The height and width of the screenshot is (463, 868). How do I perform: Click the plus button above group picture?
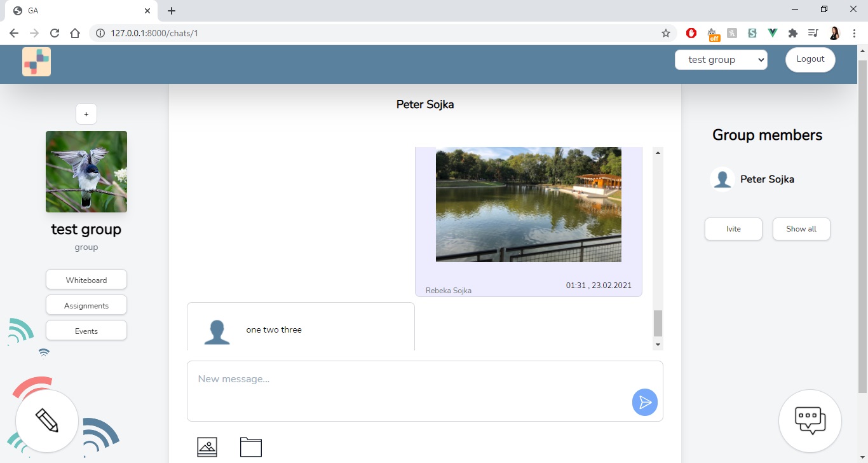click(86, 114)
